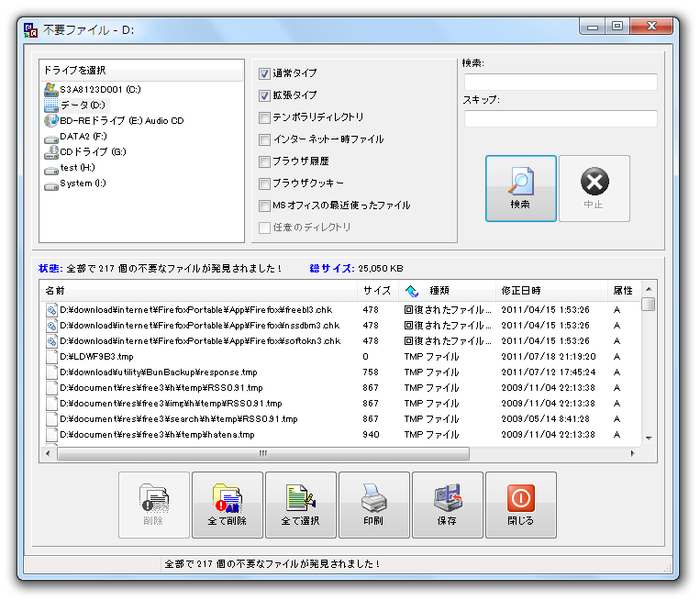Select the CD ドライブ (G:) entry
Viewport: 700px width, 600px height.
[x=85, y=151]
